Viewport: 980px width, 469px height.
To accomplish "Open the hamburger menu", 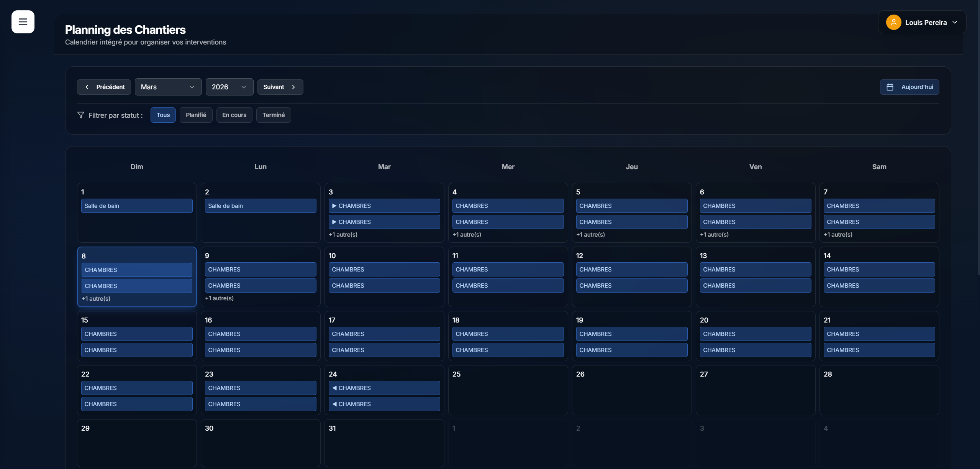I will [x=23, y=22].
